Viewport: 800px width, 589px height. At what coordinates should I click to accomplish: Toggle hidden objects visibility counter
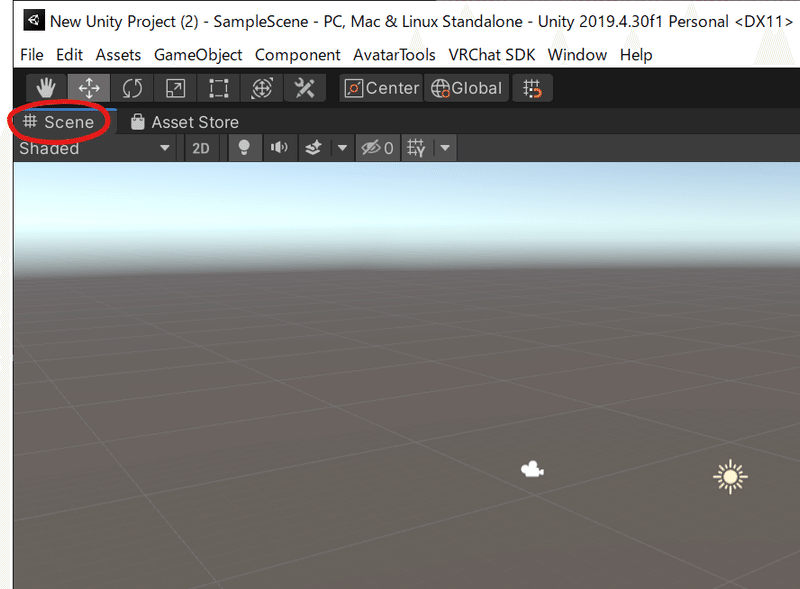click(x=378, y=148)
